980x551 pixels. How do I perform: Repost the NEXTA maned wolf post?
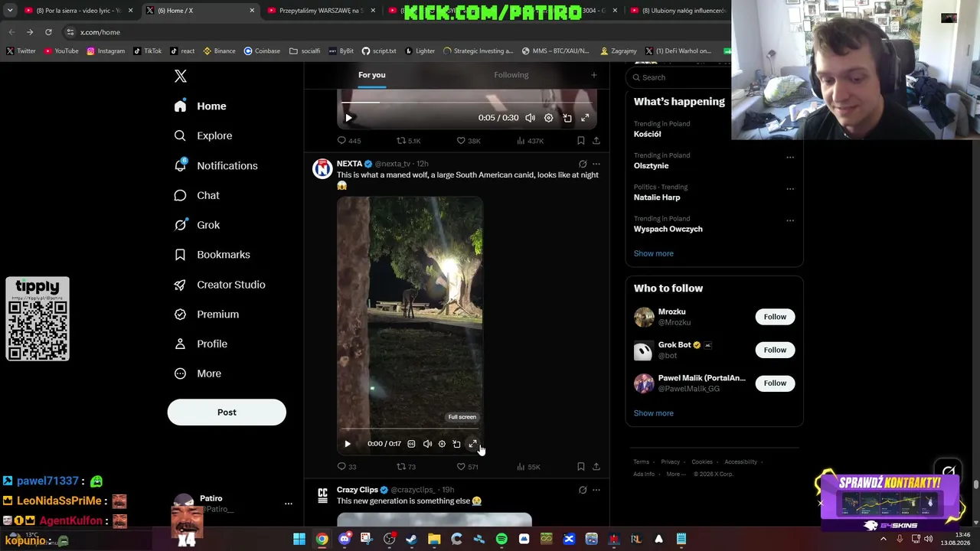(406, 467)
